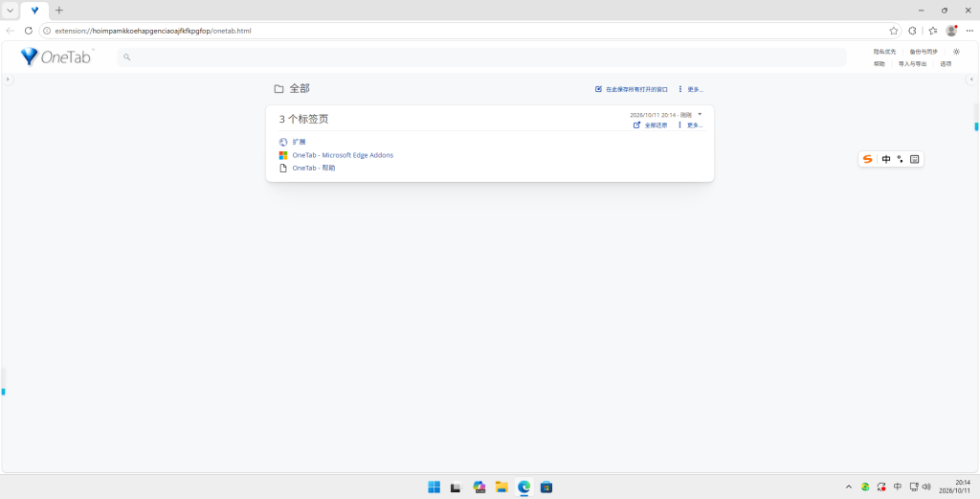The image size is (980, 499).
Task: Open the saved 扩展 tab link
Action: coord(299,142)
